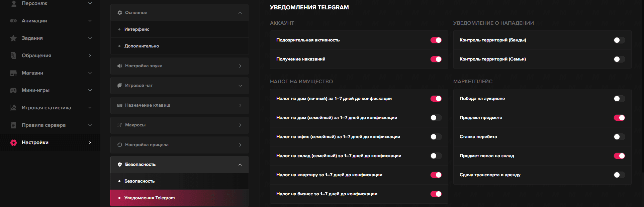The image size is (644, 207).
Task: Open the Дополнительно settings link
Action: [x=142, y=46]
